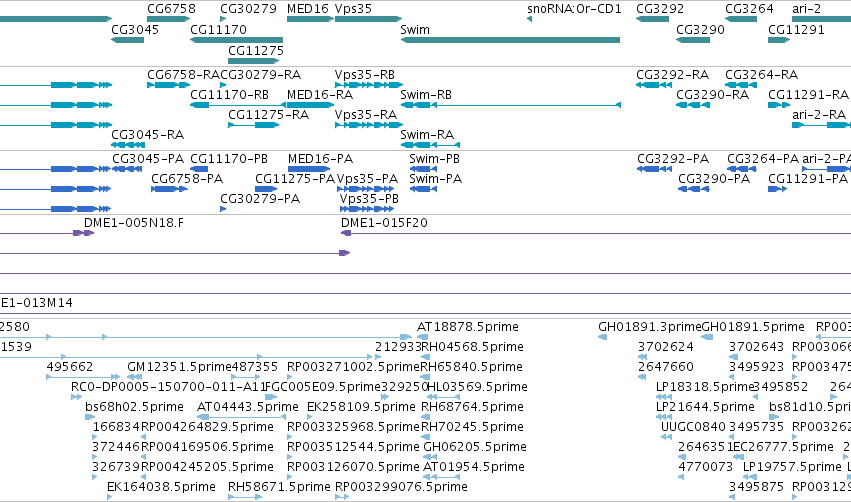Select the CG30279 gene label

pyautogui.click(x=248, y=9)
